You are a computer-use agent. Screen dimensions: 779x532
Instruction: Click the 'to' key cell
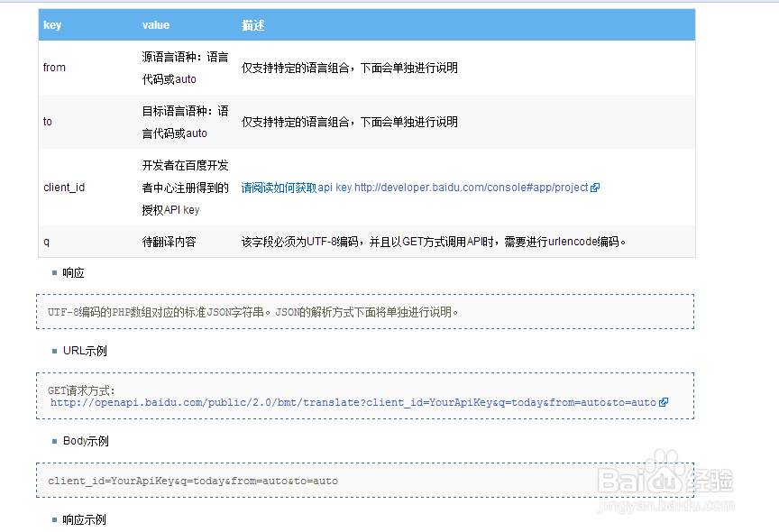[48, 122]
